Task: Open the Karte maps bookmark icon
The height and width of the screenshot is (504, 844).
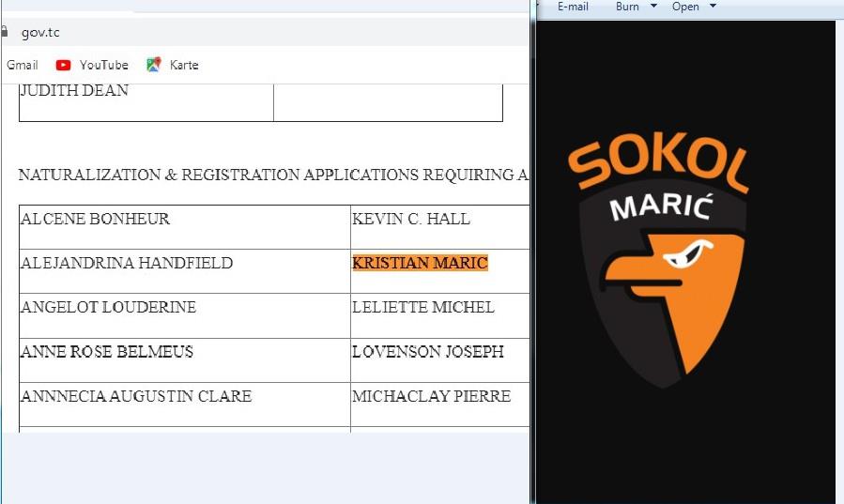Action: (x=153, y=65)
